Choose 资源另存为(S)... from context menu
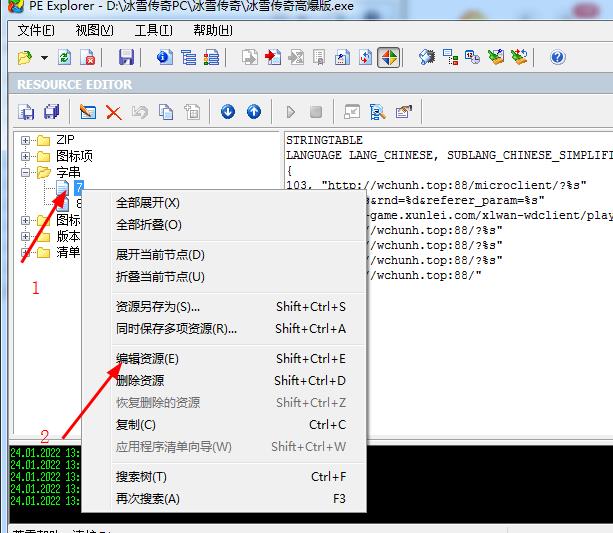 click(x=158, y=307)
